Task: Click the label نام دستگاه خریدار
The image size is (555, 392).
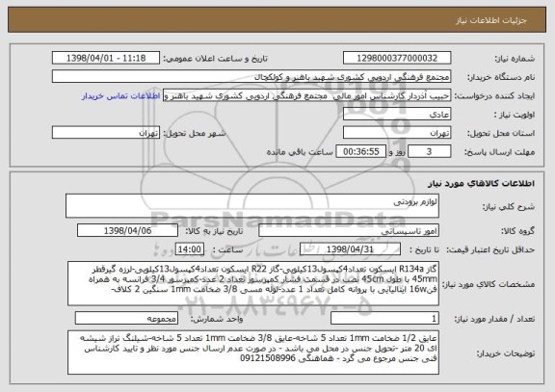Action: 501,77
